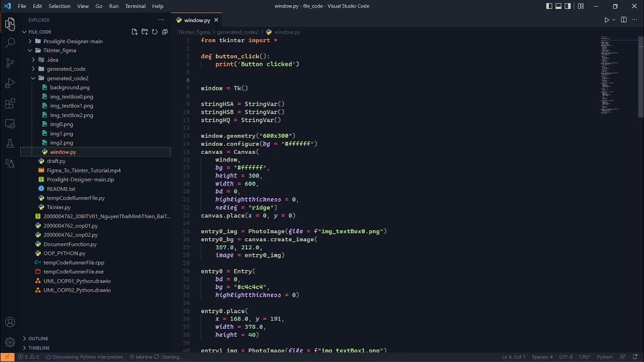Image resolution: width=644 pixels, height=362 pixels.
Task: Open Explorer views and more actions menu
Action: click(x=161, y=20)
